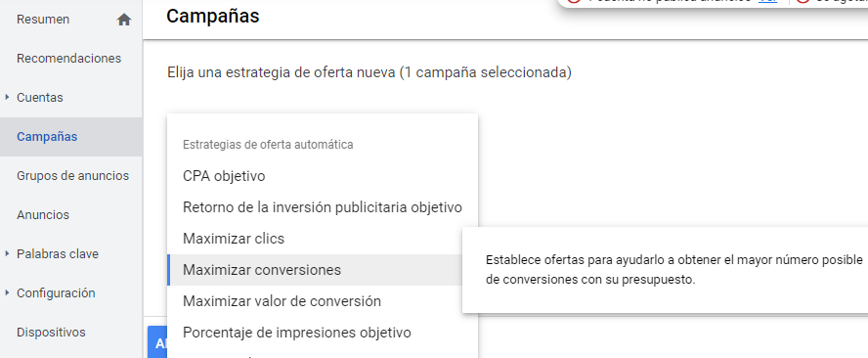Click the Cuentas sidebar label
Viewport: 868px width, 358px height.
point(40,98)
